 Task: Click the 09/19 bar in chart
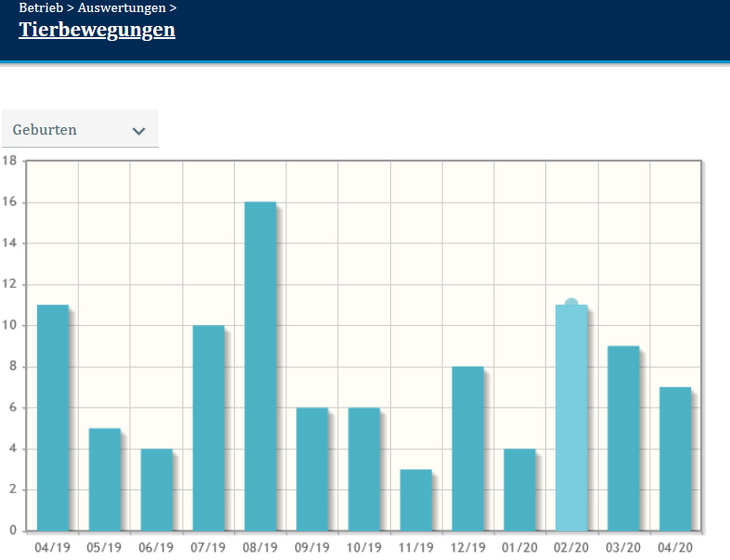[x=312, y=469]
